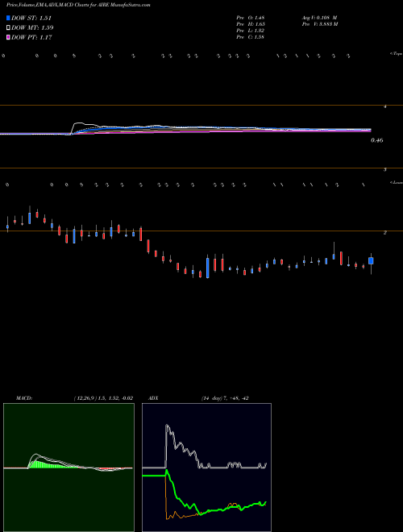Click the ADX panel title

153,398
